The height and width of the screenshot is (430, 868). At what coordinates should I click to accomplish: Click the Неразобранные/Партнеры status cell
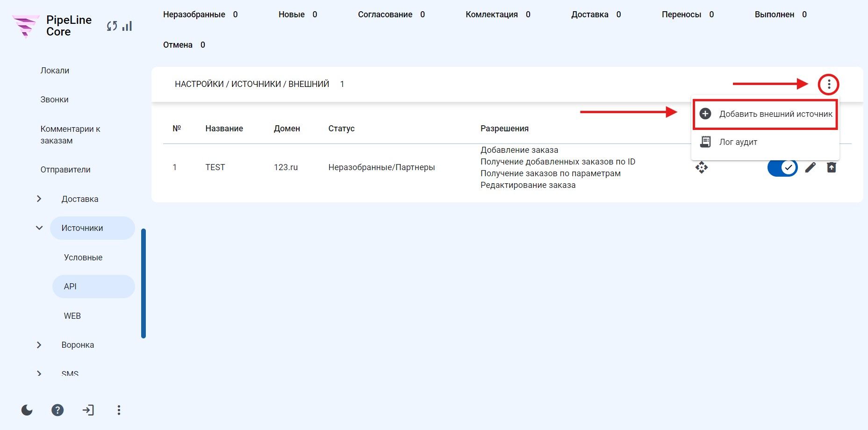pos(381,167)
